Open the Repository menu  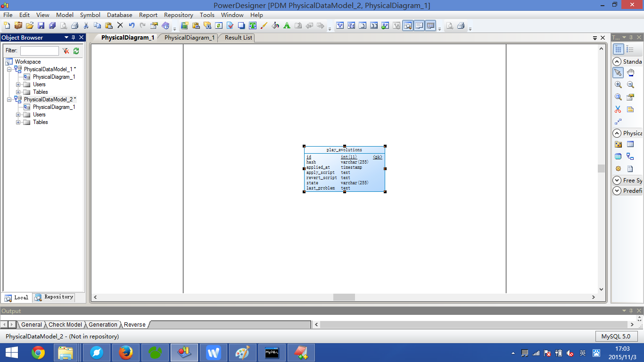click(178, 15)
